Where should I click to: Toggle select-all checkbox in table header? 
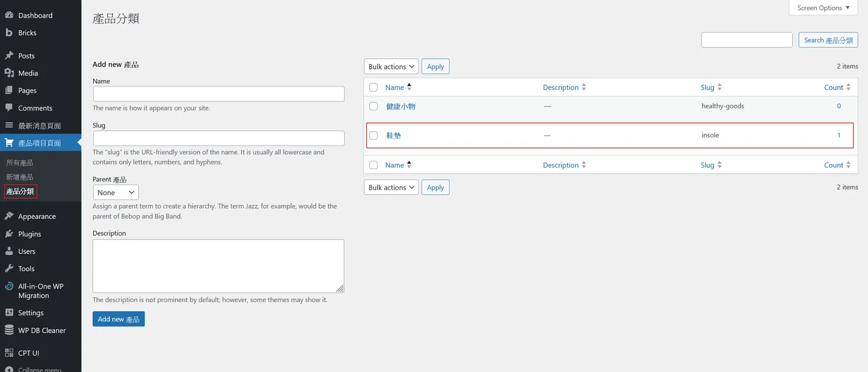[x=374, y=87]
